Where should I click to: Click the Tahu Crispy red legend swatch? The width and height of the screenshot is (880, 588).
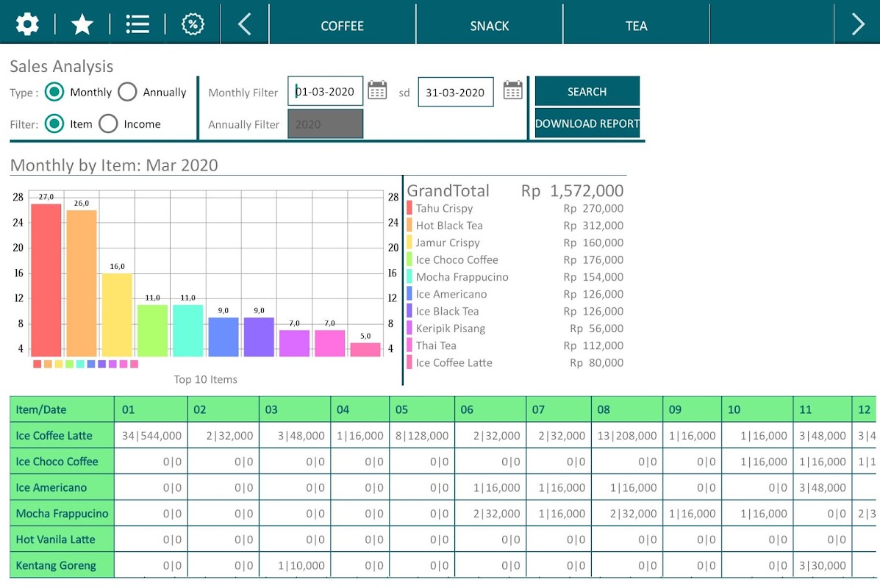pos(409,209)
